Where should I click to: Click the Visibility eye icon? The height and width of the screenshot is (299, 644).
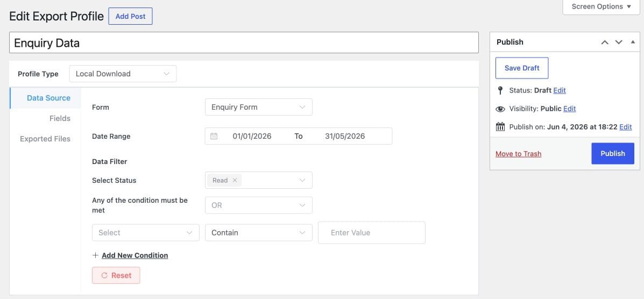coord(500,109)
